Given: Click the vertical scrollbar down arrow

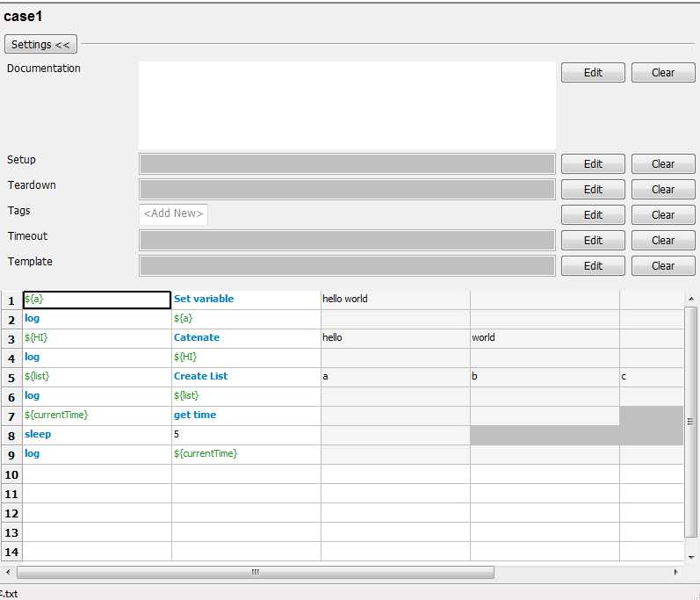Looking at the screenshot, I should pos(690,556).
